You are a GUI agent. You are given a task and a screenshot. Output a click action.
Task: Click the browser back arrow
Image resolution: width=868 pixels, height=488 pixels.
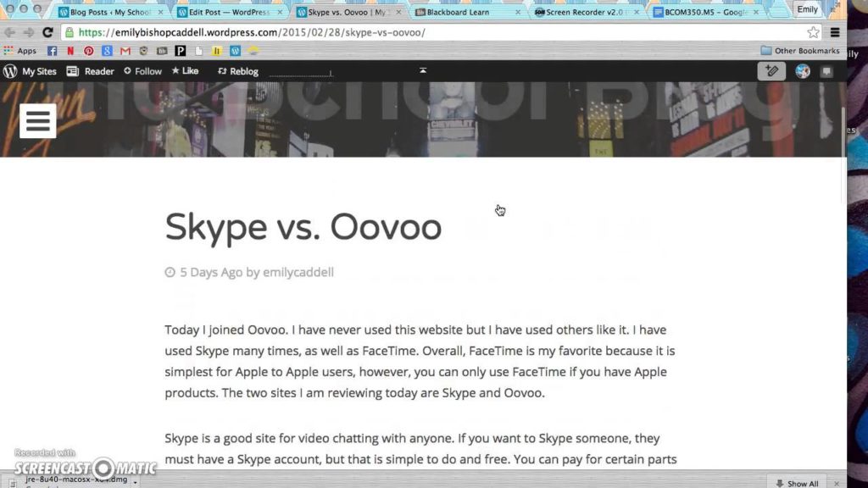coord(10,33)
